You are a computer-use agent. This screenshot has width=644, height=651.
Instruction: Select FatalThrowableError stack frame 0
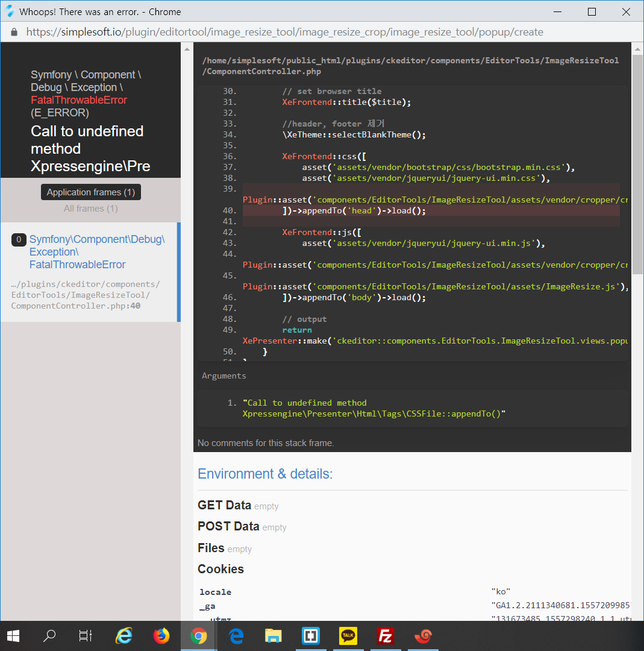coord(90,272)
